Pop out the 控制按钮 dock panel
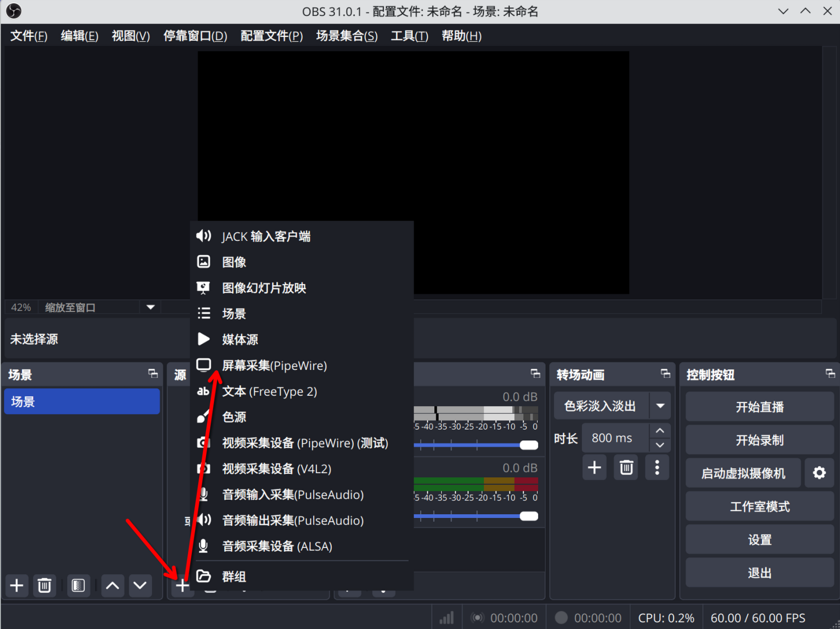Image resolution: width=840 pixels, height=629 pixels. pos(830,374)
